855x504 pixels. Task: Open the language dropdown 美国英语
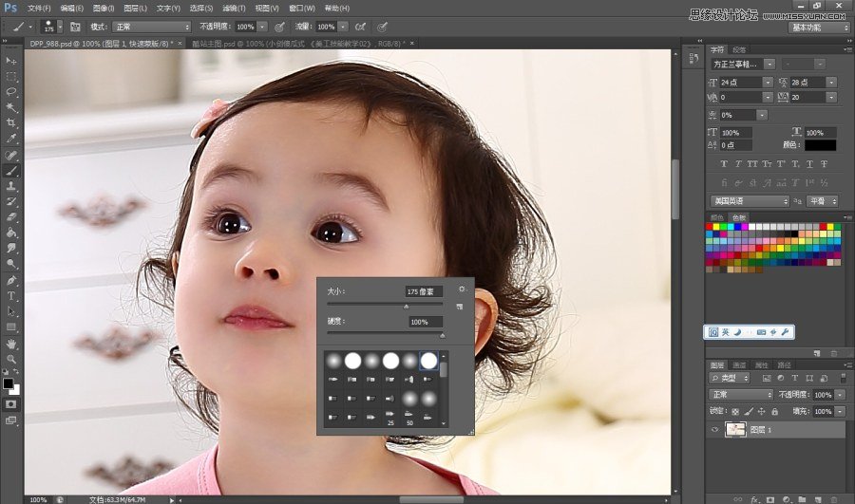tap(750, 201)
